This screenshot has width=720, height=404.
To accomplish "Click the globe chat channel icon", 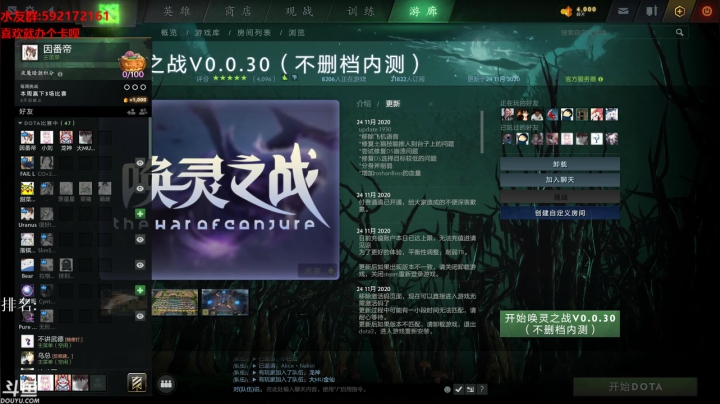I will 447,389.
